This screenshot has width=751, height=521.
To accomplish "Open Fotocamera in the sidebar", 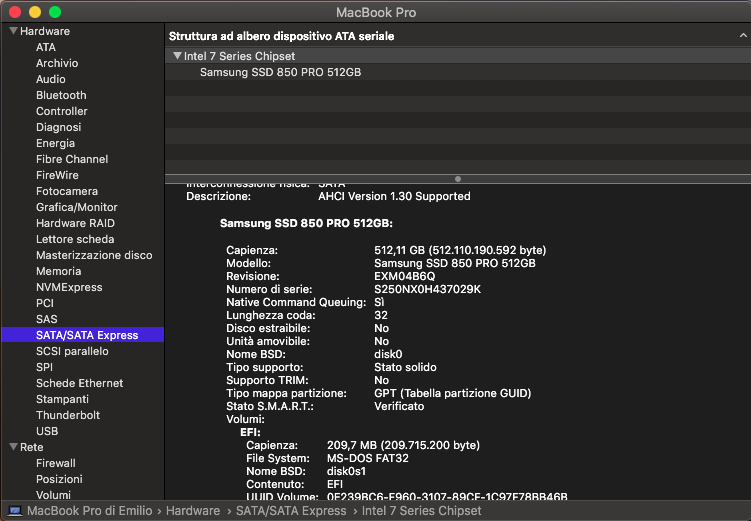I will pyautogui.click(x=67, y=191).
